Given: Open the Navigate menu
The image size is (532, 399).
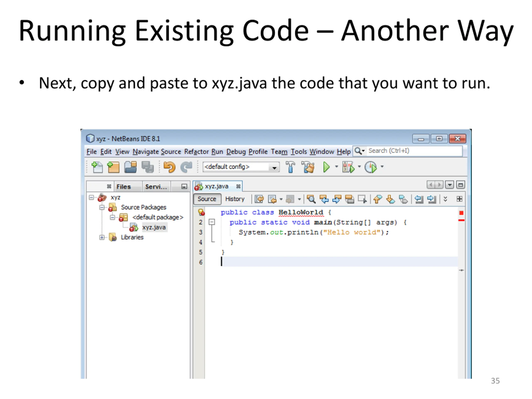Looking at the screenshot, I should click(x=146, y=151).
